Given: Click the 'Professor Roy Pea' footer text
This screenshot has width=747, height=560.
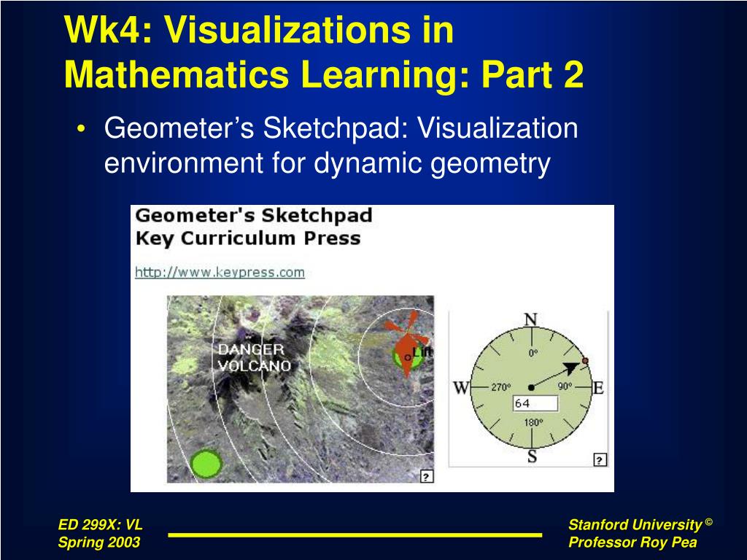Looking at the screenshot, I should [632, 542].
